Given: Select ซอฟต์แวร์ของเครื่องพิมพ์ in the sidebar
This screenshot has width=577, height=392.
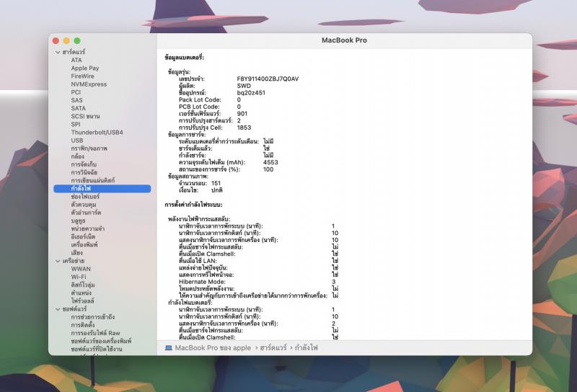Looking at the screenshot, I should coord(101,342).
